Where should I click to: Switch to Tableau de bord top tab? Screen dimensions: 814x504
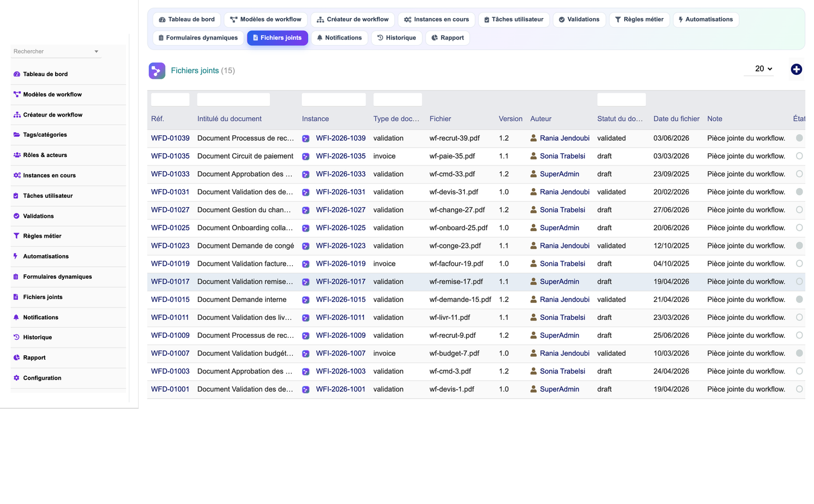click(187, 20)
